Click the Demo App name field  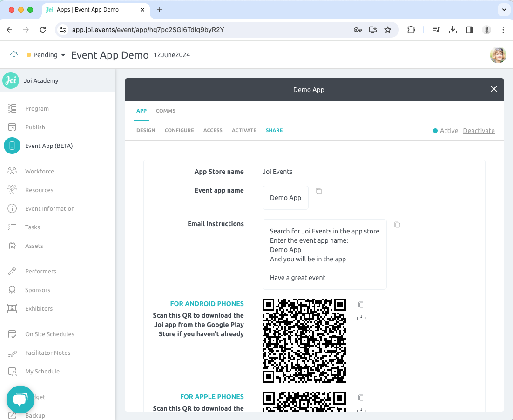tap(285, 198)
